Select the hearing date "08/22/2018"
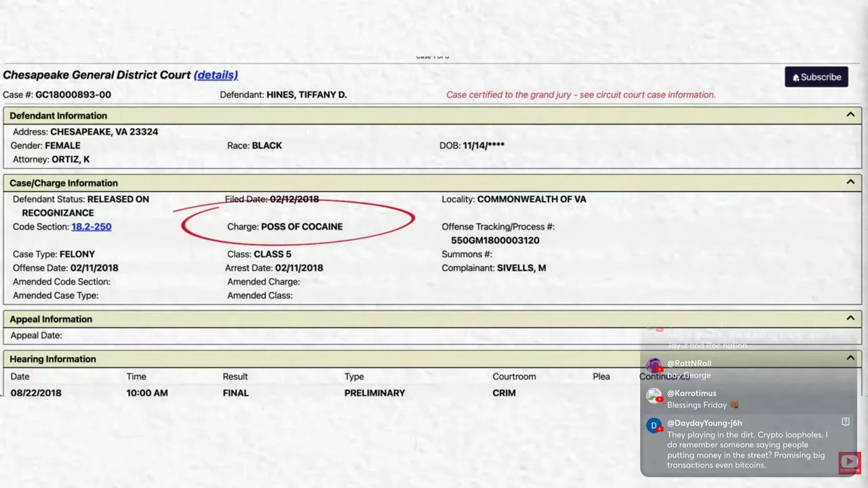This screenshot has width=868, height=488. pyautogui.click(x=36, y=392)
